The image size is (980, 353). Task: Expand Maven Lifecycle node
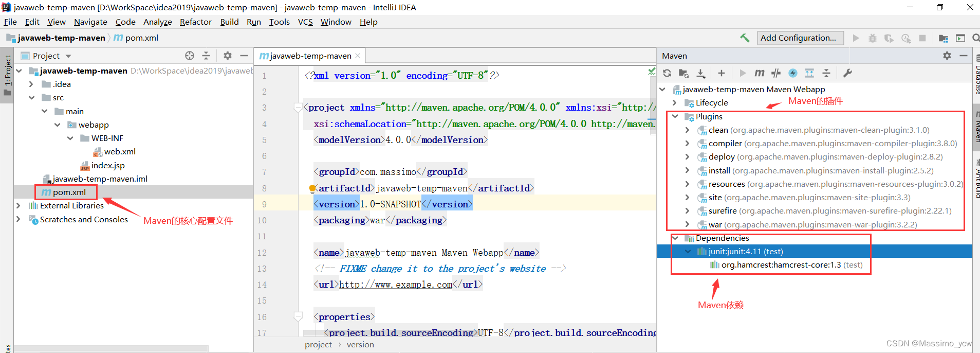tap(675, 103)
